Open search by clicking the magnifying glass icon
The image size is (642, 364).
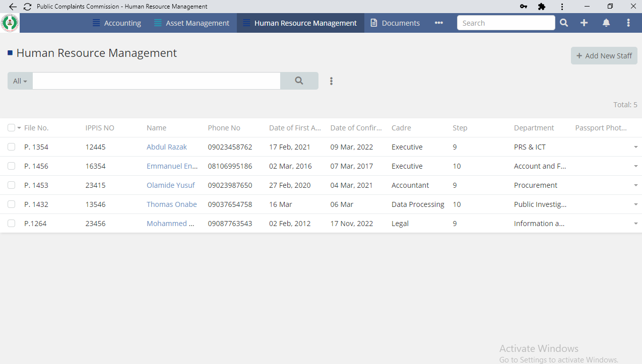[563, 23]
